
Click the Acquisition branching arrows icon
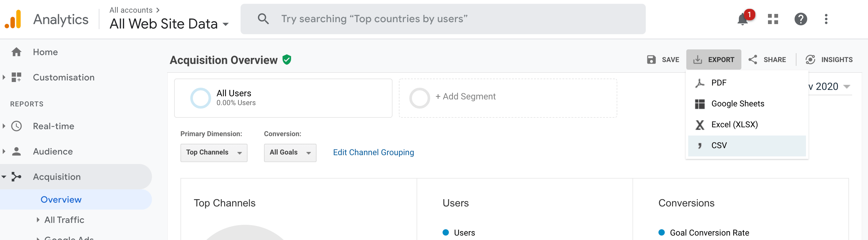pyautogui.click(x=16, y=177)
